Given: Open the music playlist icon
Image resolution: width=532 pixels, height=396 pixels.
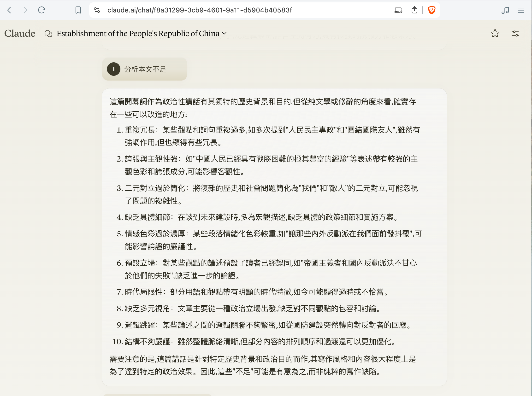Looking at the screenshot, I should point(505,10).
